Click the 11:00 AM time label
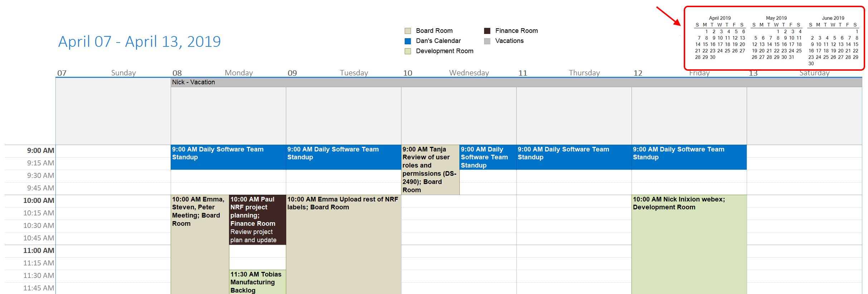The width and height of the screenshot is (868, 294). click(x=39, y=250)
